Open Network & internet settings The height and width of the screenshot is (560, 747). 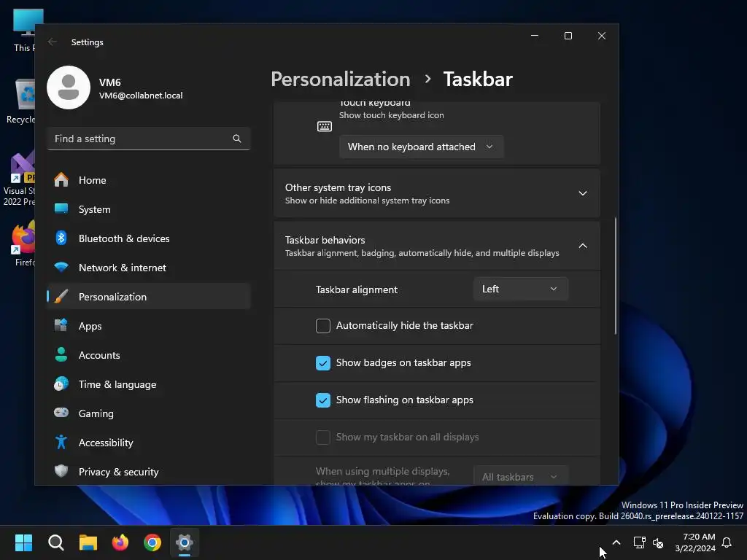pos(149,268)
